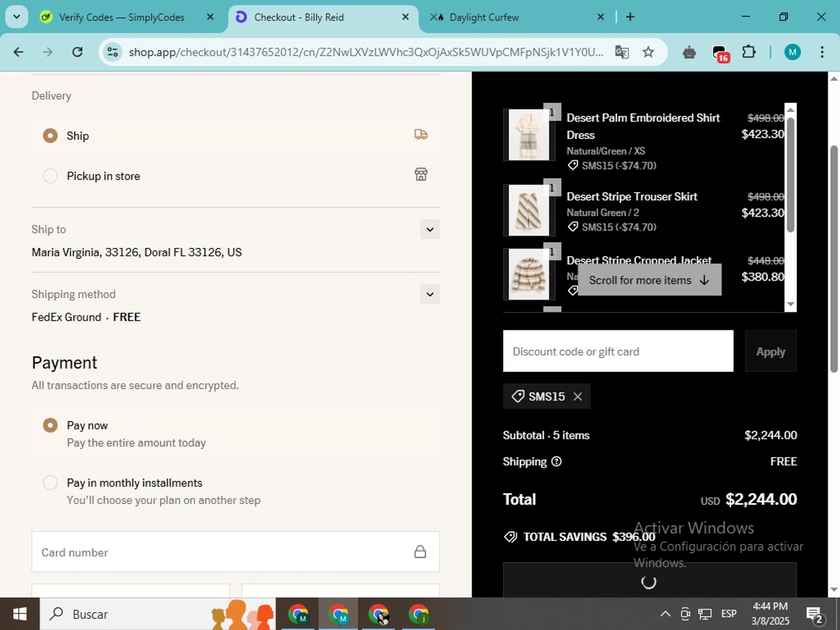The image size is (840, 630).
Task: Click the discount code input field
Action: 618,351
